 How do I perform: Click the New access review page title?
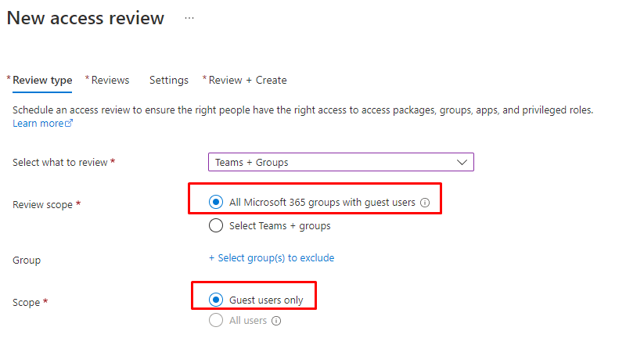pos(86,18)
